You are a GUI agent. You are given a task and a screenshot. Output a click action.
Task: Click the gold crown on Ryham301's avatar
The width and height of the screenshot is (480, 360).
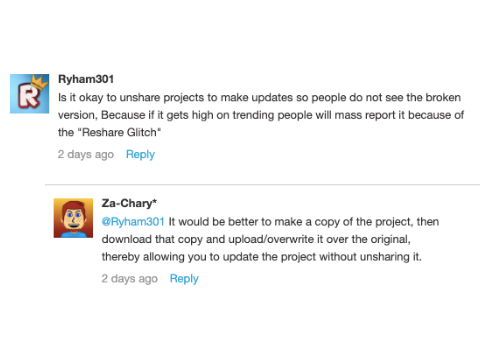[x=40, y=82]
